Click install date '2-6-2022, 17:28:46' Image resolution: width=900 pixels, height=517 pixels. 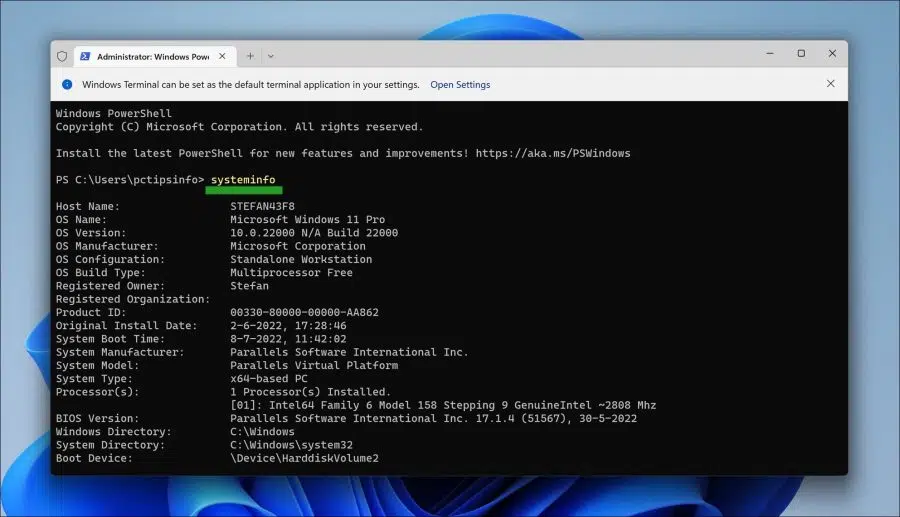(288, 325)
